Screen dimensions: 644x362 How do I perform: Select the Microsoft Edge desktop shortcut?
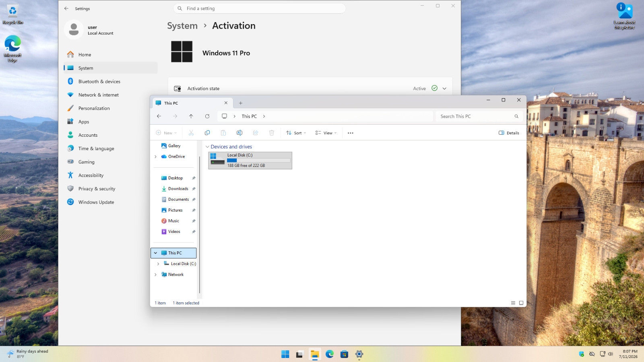(x=13, y=49)
